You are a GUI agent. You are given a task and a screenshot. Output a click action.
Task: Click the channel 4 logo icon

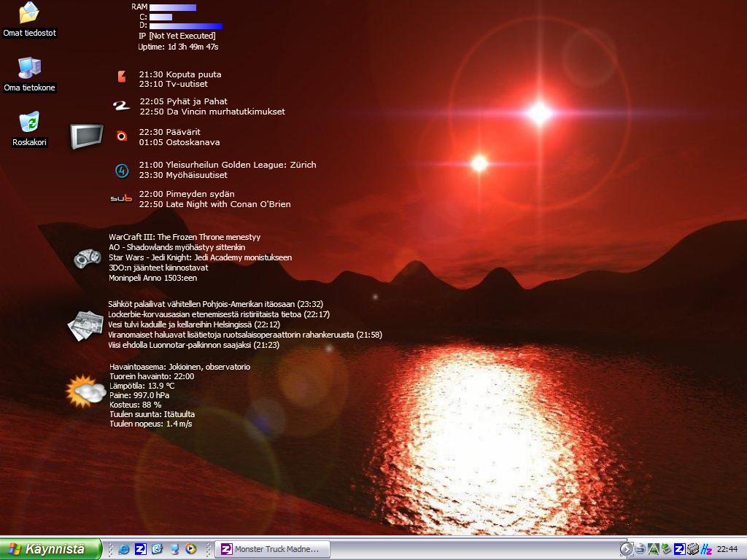tap(122, 171)
